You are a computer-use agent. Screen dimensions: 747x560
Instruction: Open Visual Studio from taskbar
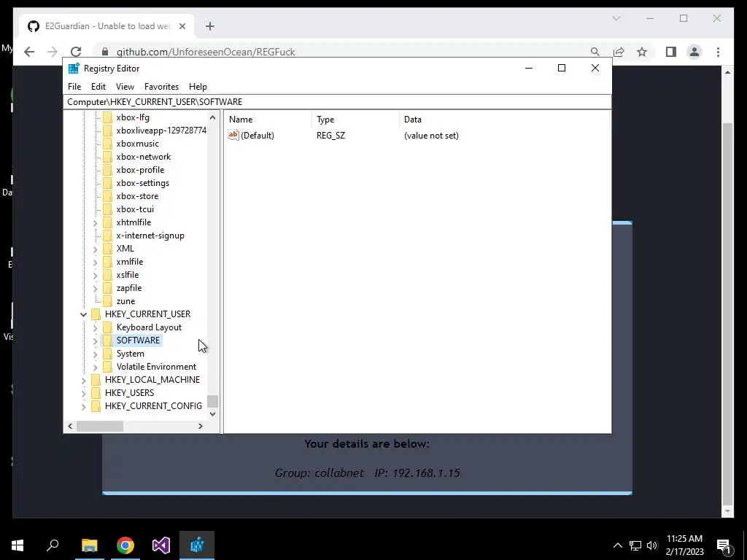tap(161, 545)
